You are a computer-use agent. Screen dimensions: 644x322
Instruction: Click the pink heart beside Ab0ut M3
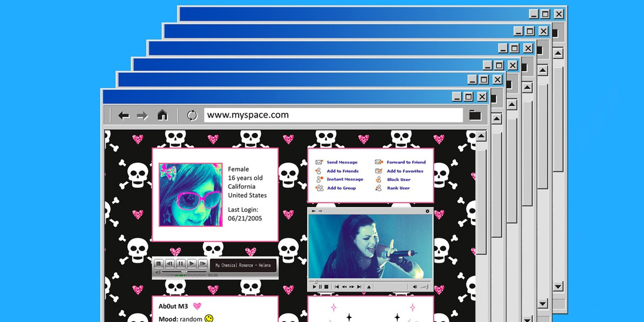(197, 306)
